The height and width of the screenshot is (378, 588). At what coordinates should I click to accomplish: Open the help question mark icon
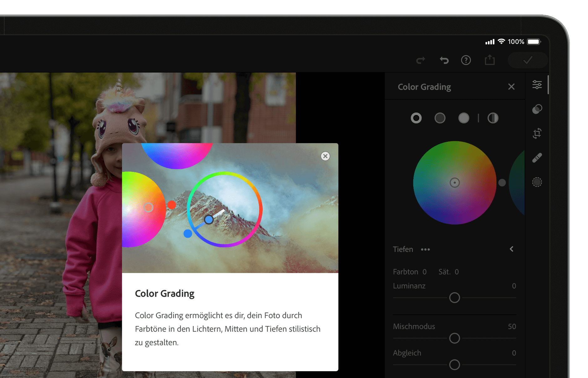point(466,60)
